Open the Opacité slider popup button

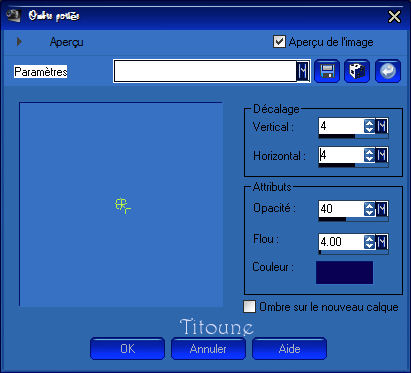pyautogui.click(x=382, y=209)
